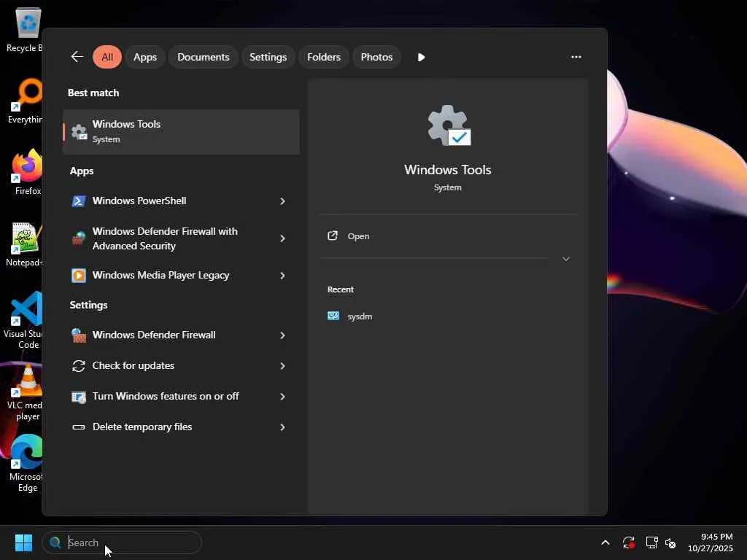747x560 pixels.
Task: Click the Windows Start button
Action: [x=23, y=542]
